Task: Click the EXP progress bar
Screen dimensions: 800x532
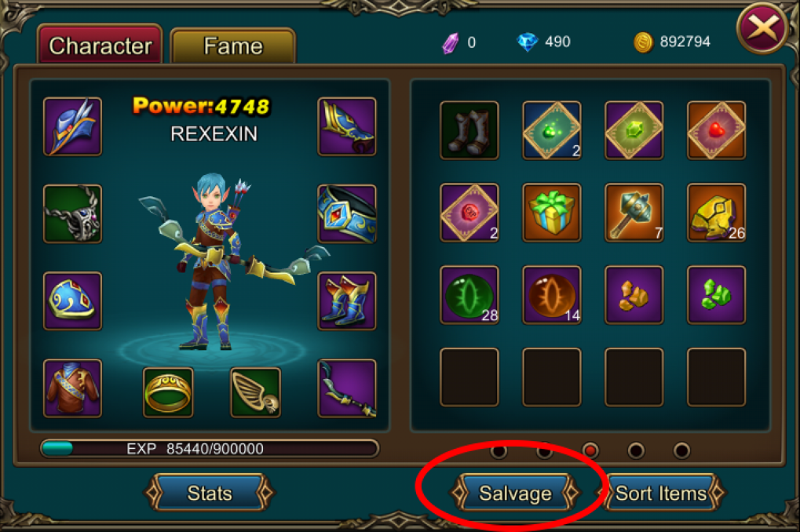Action: click(x=210, y=449)
